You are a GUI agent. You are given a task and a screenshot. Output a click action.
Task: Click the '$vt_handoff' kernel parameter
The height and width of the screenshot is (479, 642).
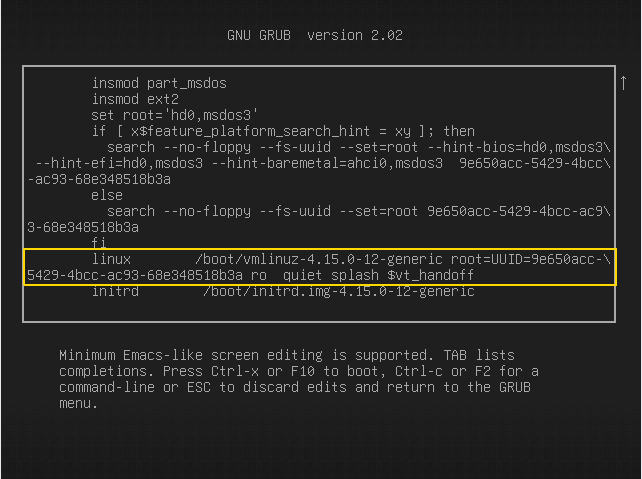tap(431, 275)
